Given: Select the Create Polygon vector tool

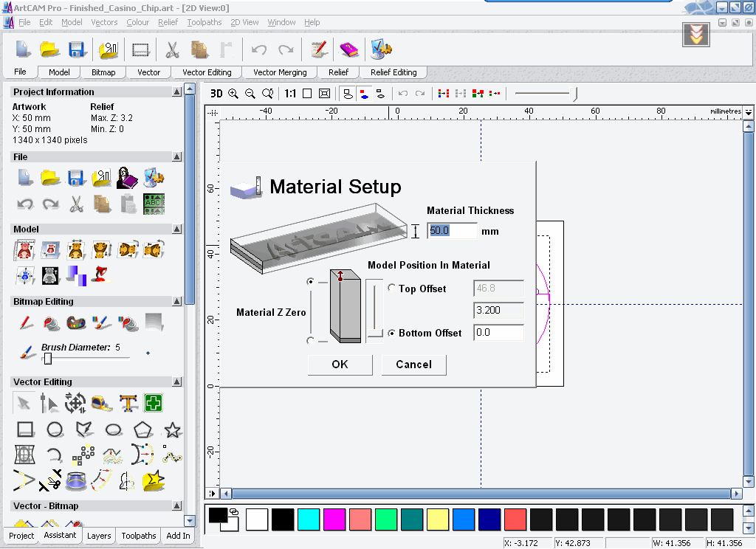Looking at the screenshot, I should [x=143, y=429].
